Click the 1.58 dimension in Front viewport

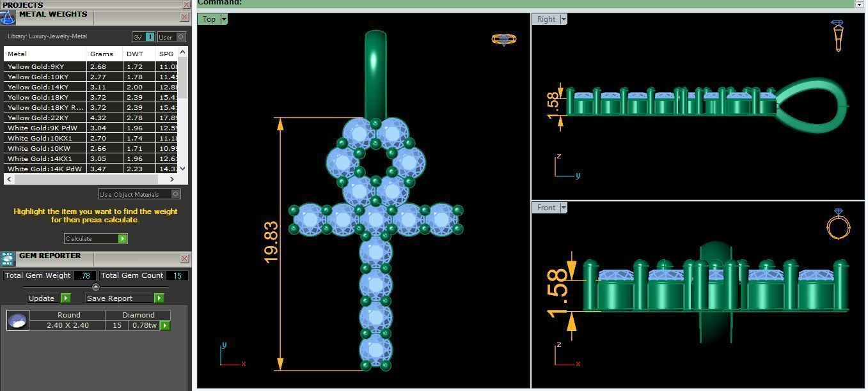558,293
